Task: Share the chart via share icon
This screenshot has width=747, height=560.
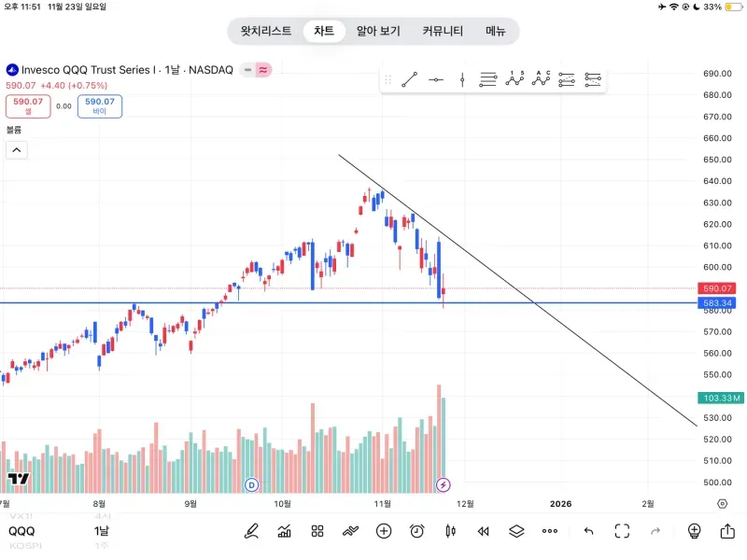Action: (727, 531)
